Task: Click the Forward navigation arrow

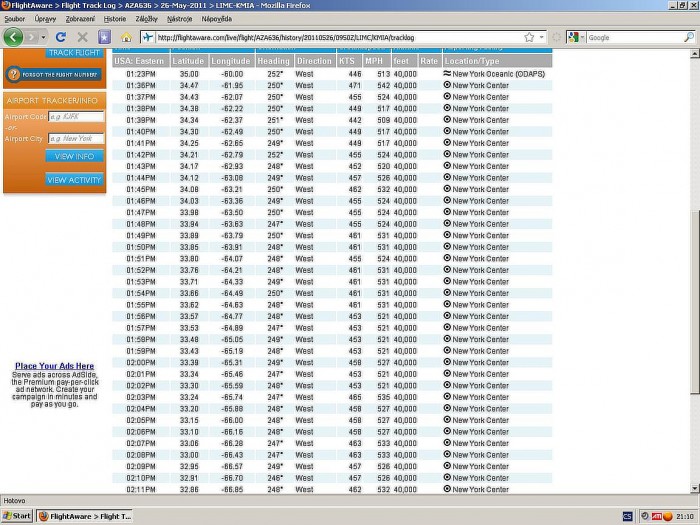Action: pos(31,38)
